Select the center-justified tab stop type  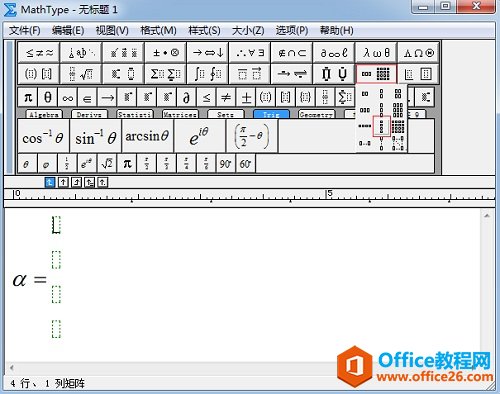63,182
